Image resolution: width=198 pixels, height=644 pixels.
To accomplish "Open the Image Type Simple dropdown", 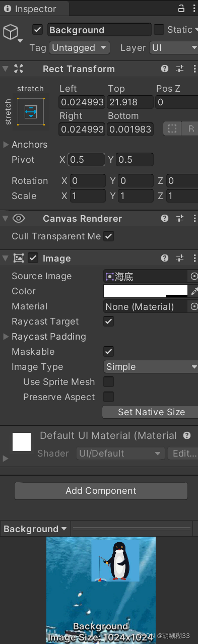I will tap(151, 367).
